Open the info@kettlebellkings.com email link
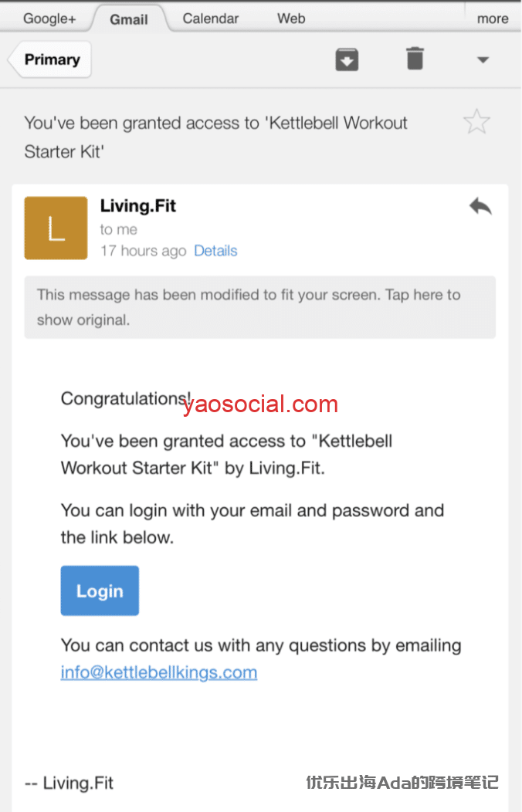Viewport: 522px width, 812px height. 159,672
